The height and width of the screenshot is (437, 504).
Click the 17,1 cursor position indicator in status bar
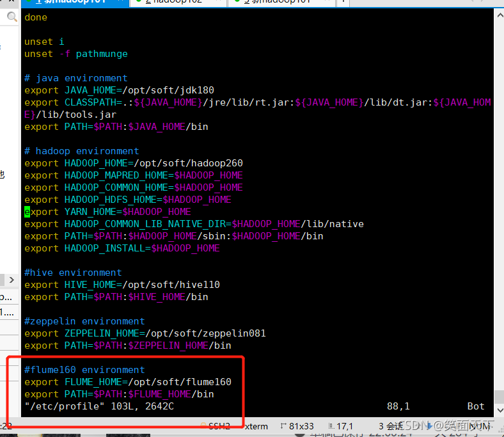coord(341,426)
